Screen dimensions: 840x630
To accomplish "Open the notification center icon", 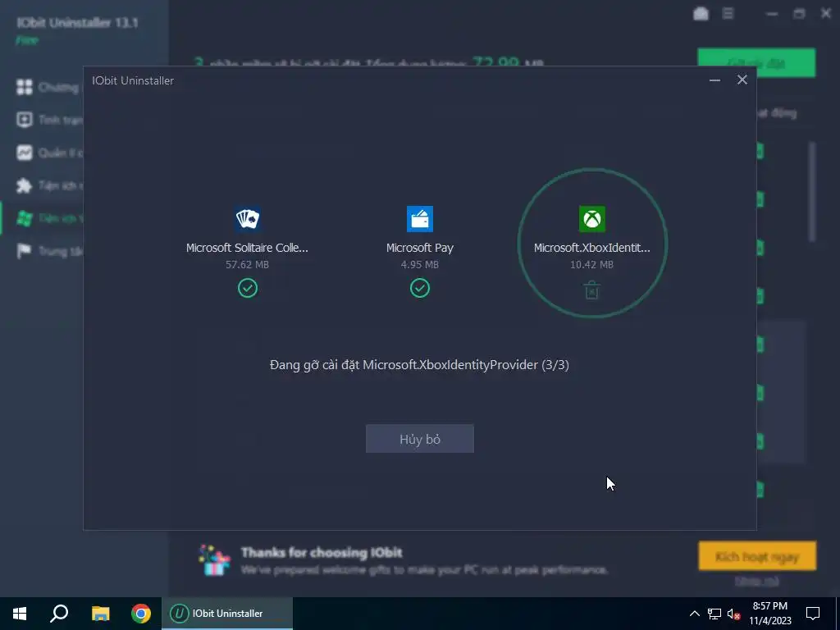I will (813, 614).
